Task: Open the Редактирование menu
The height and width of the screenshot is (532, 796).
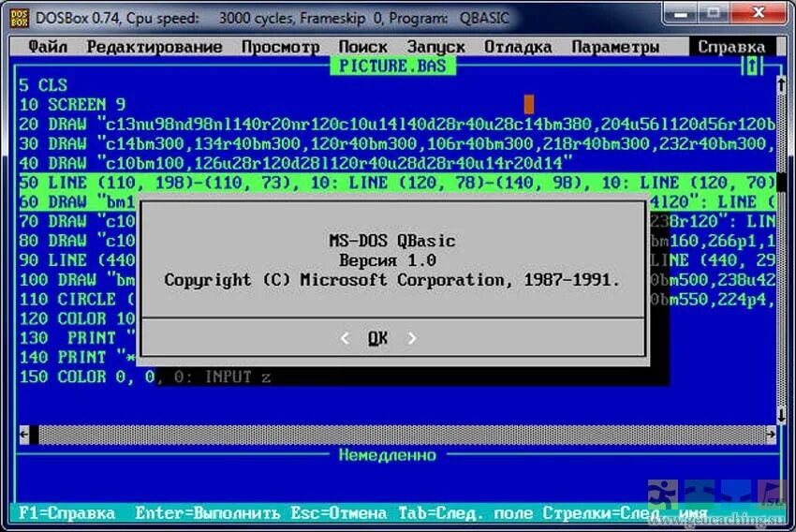Action: pos(155,47)
